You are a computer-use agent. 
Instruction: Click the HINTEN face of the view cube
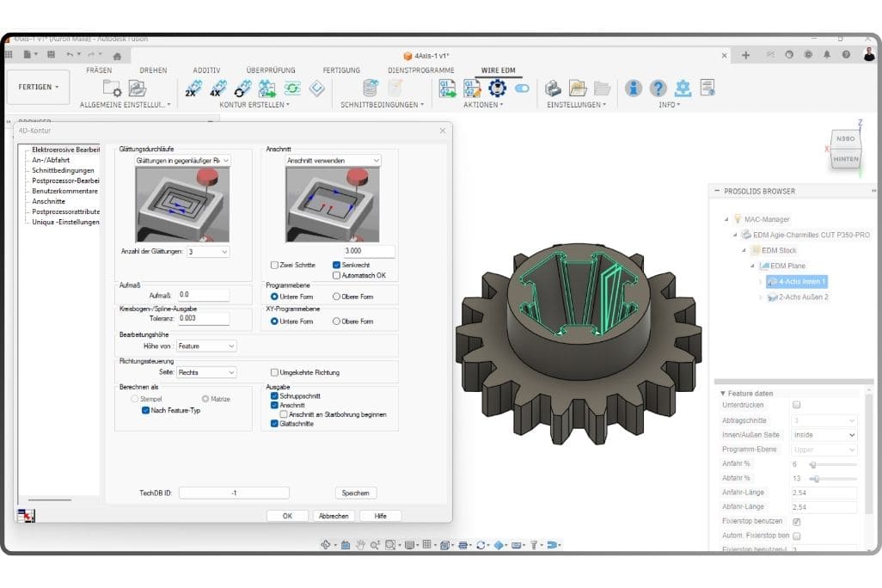coord(845,159)
